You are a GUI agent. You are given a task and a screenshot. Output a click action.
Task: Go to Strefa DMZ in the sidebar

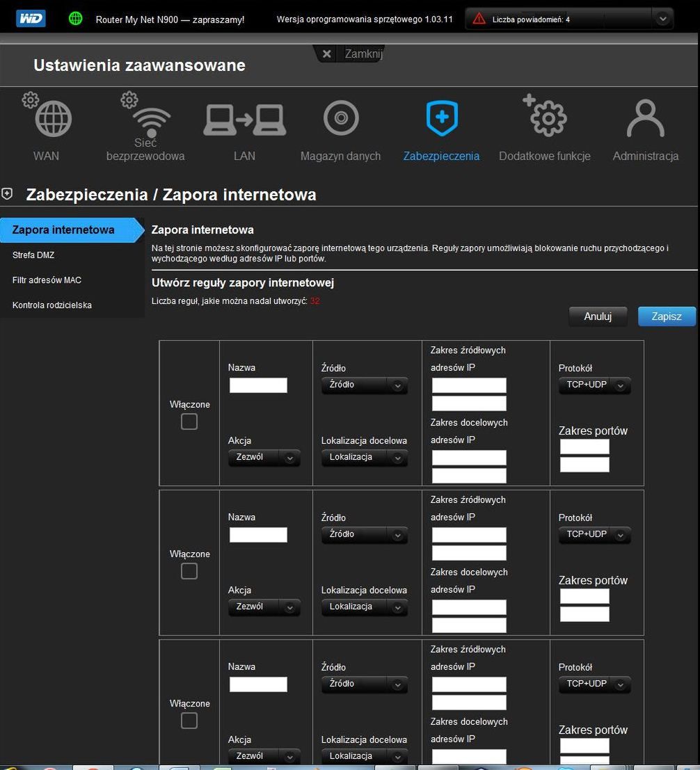coord(33,255)
